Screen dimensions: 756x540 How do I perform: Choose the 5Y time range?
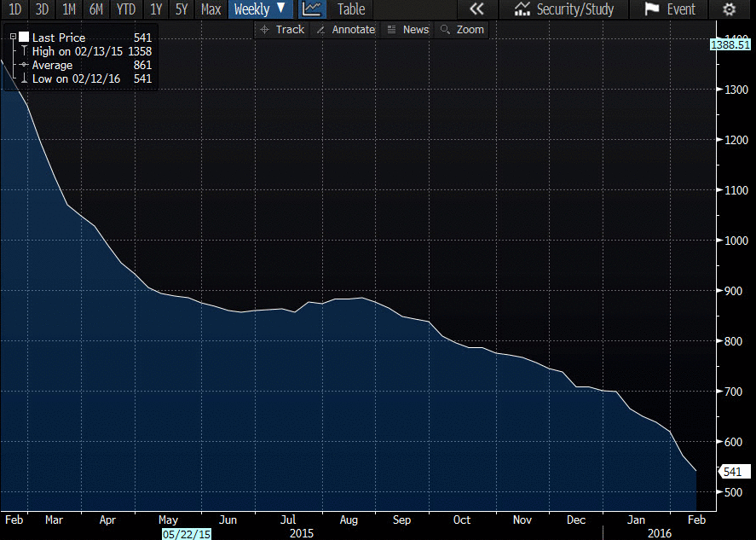click(x=182, y=9)
